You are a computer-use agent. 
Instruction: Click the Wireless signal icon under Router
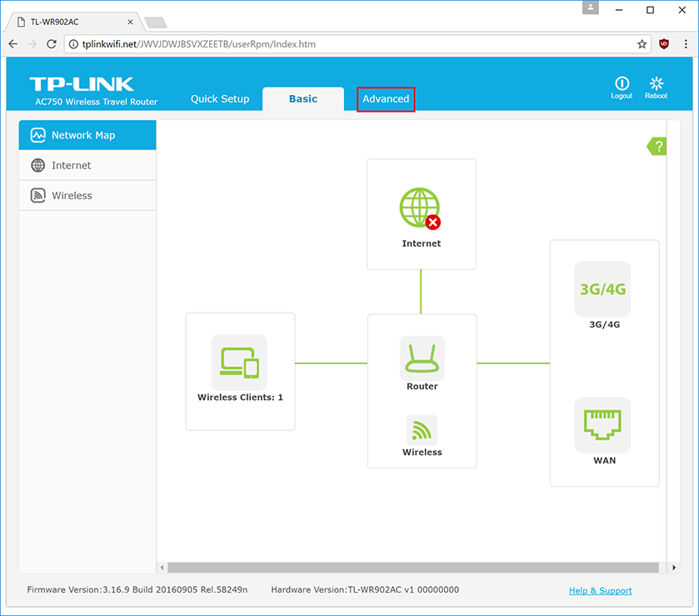422,430
